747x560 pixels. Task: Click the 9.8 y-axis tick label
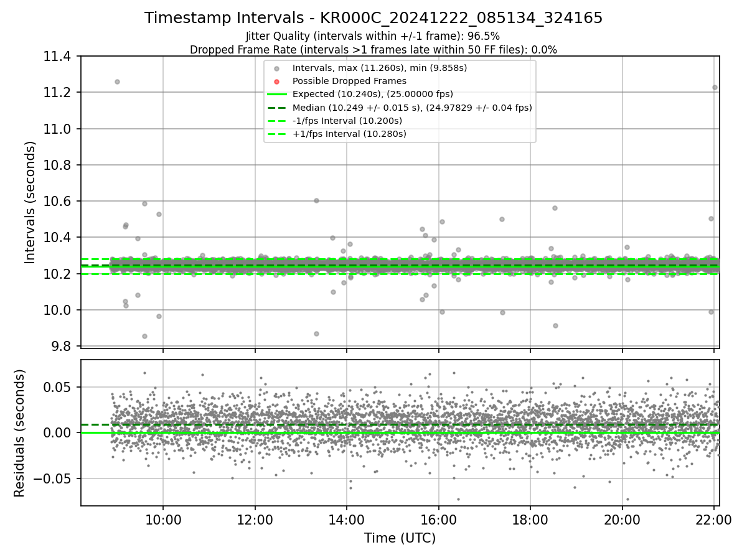[x=62, y=346]
